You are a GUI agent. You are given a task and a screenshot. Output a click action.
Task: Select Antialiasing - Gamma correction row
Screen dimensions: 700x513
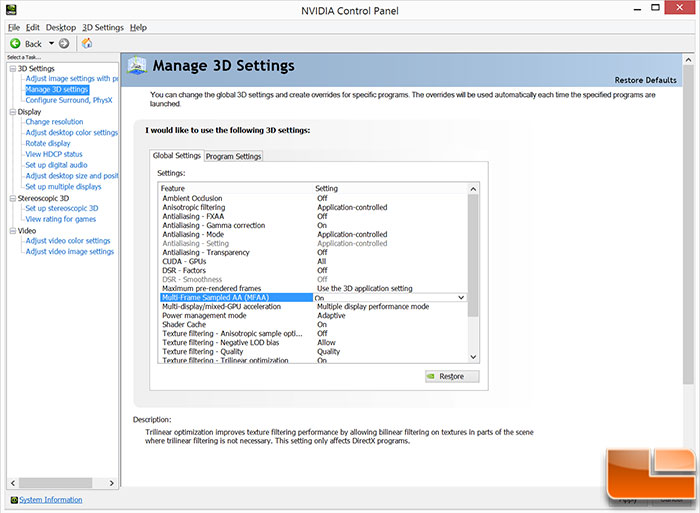pos(314,225)
